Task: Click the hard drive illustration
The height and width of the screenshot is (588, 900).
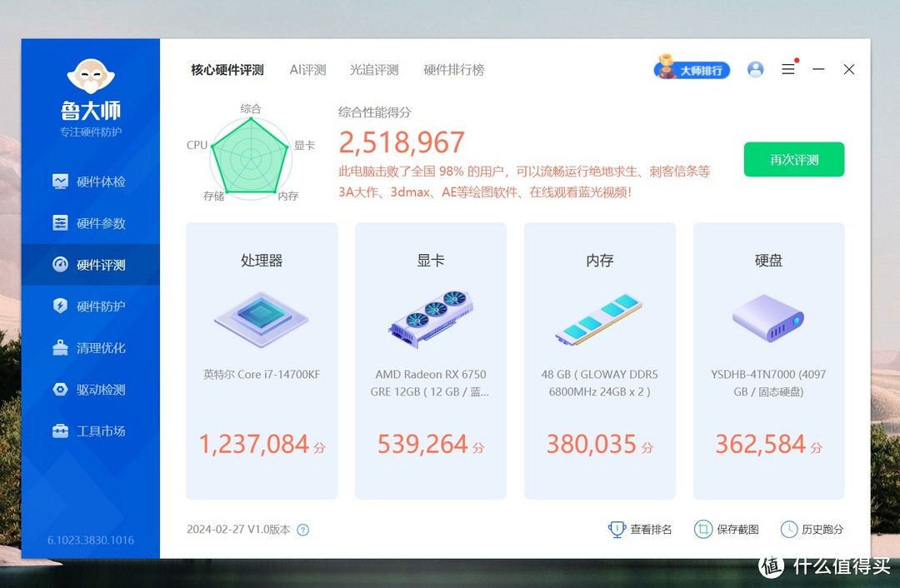Action: 768,319
